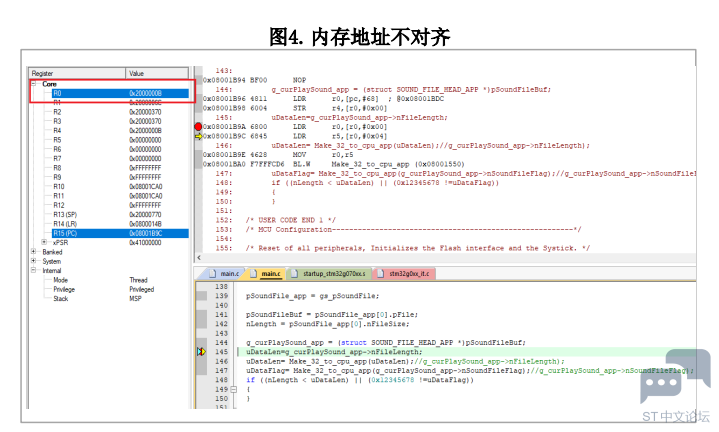Screen dimensions: 719x432
Task: Click source line 142 nLength assignment
Action: pyautogui.click(x=327, y=324)
